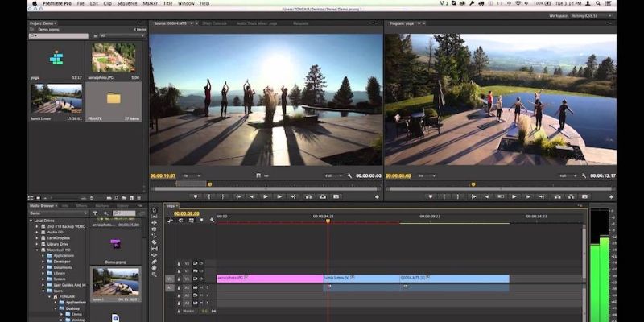Click the pink aerialphoto.JPG clip on timeline
The width and height of the screenshot is (644, 322).
[x=268, y=279]
